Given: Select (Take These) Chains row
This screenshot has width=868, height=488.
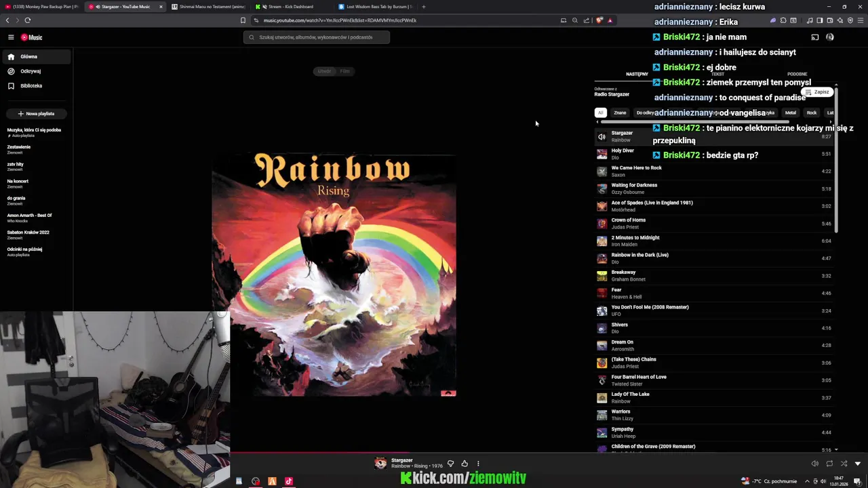Looking at the screenshot, I should click(x=713, y=363).
